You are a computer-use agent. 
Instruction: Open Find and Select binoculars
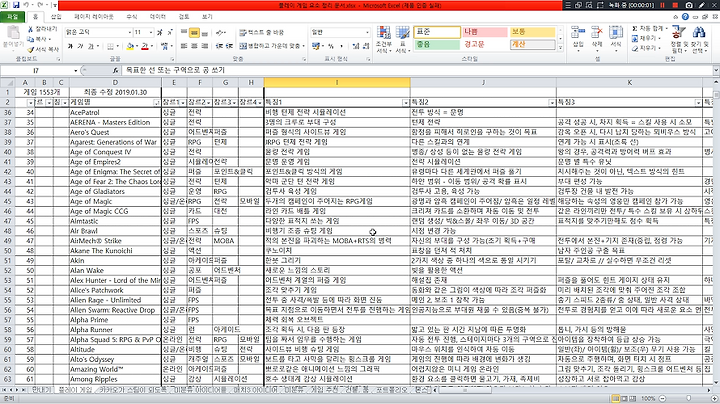[699, 39]
